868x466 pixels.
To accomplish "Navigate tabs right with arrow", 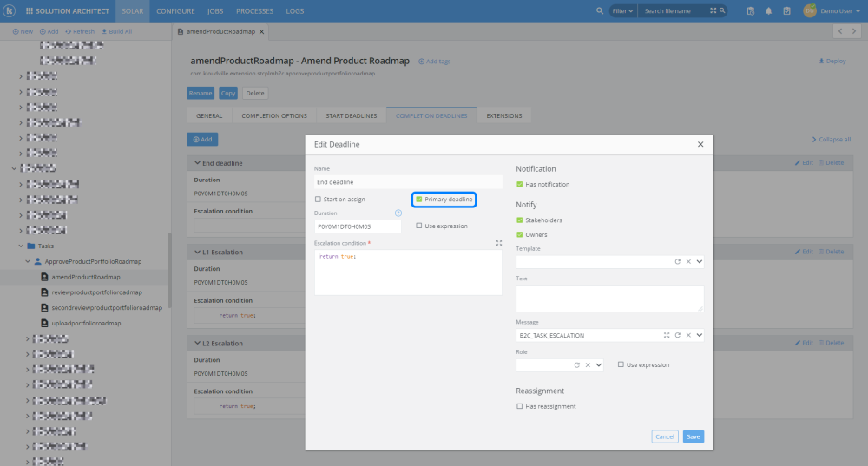I will pyautogui.click(x=853, y=31).
